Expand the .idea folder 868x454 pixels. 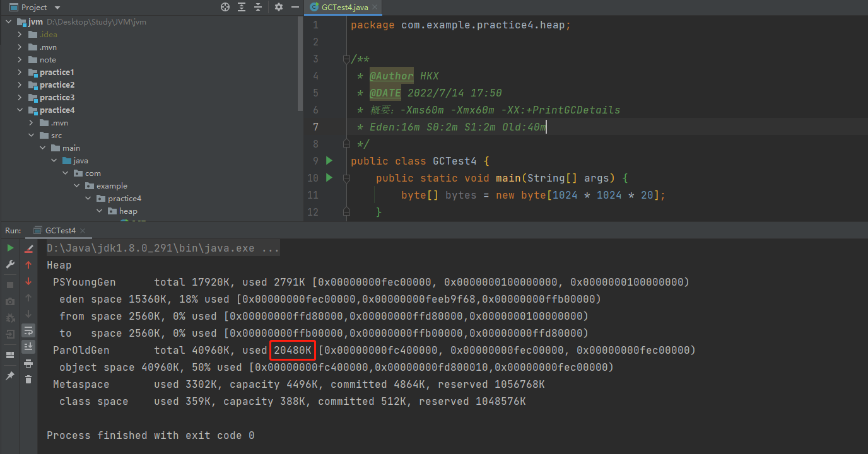20,35
